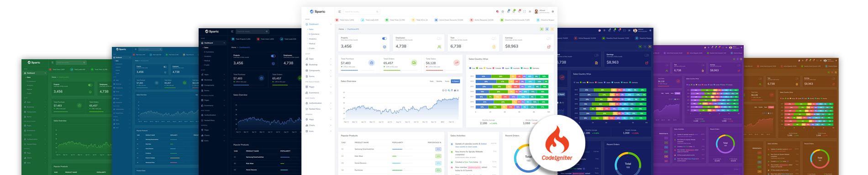Click the chart home reset icon in Sales Overview
Viewport: 868px width, 175px height.
tap(455, 90)
